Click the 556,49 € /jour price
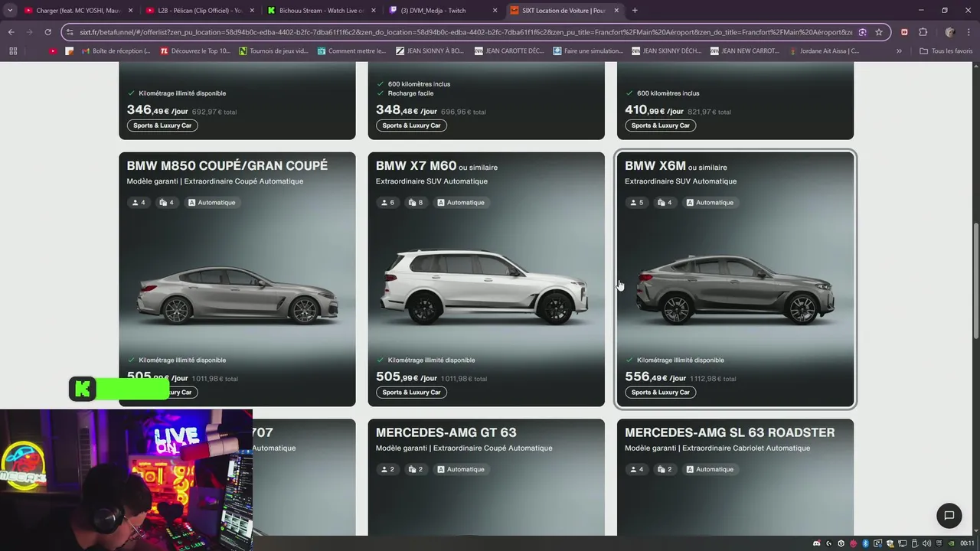Image resolution: width=980 pixels, height=551 pixels. click(655, 377)
